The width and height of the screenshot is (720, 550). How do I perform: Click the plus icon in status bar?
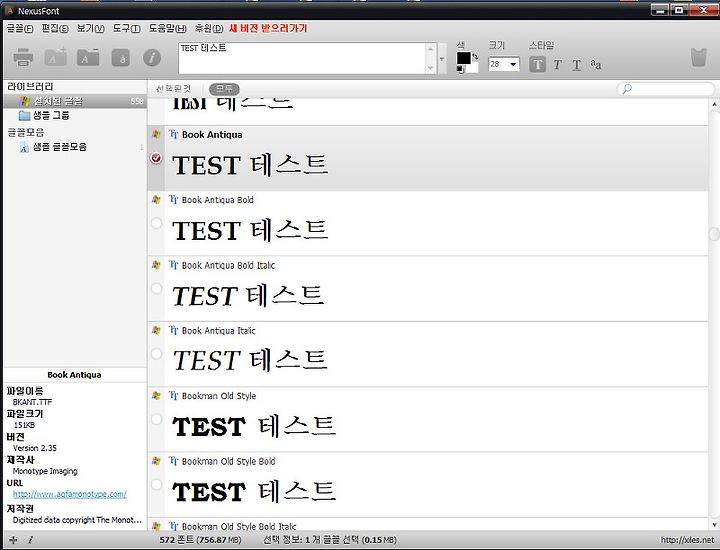(13, 540)
